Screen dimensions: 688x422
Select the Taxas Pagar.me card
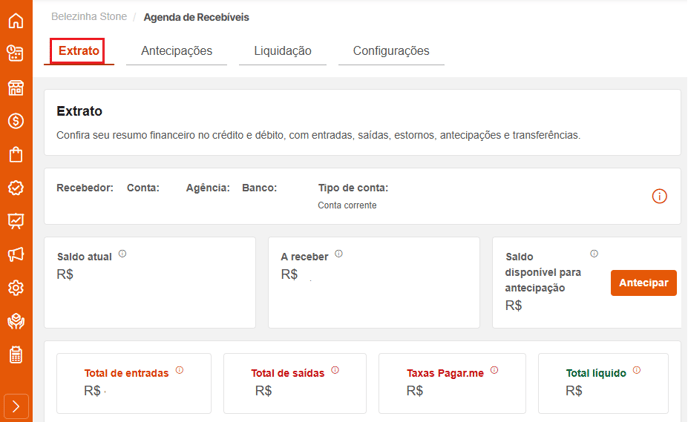click(452, 383)
